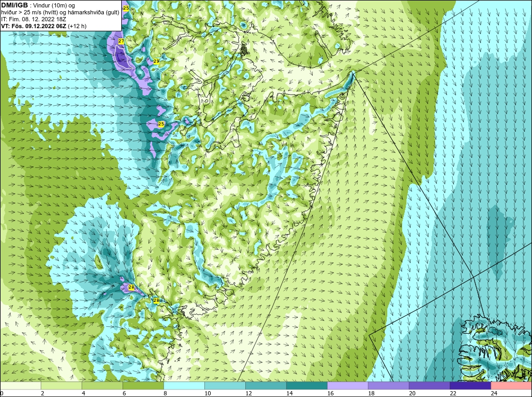Click the legend scale number 12
This screenshot has width=532, height=397.
248,393
